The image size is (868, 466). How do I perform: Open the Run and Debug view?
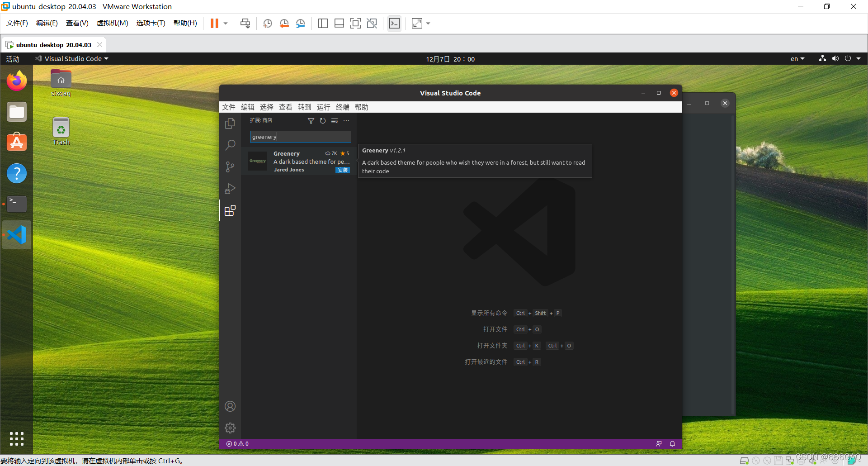point(230,189)
